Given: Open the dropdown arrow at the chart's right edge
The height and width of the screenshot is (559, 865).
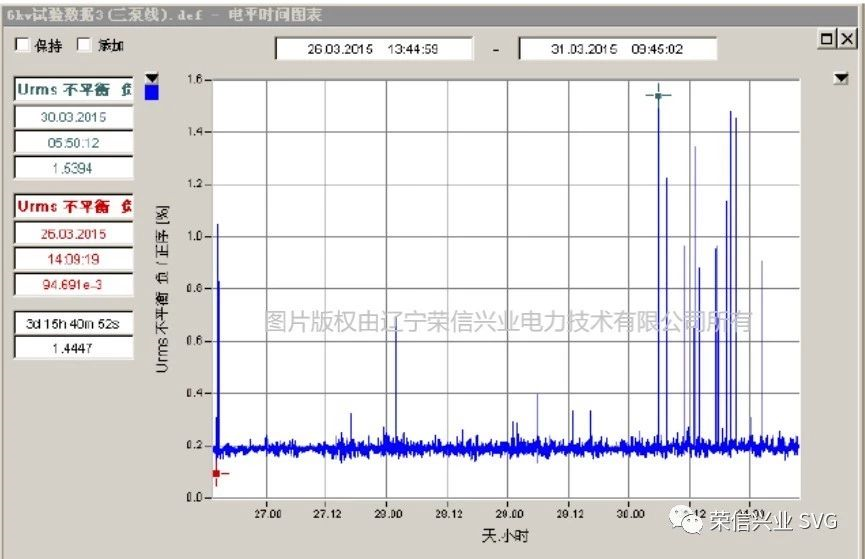Looking at the screenshot, I should 841,77.
